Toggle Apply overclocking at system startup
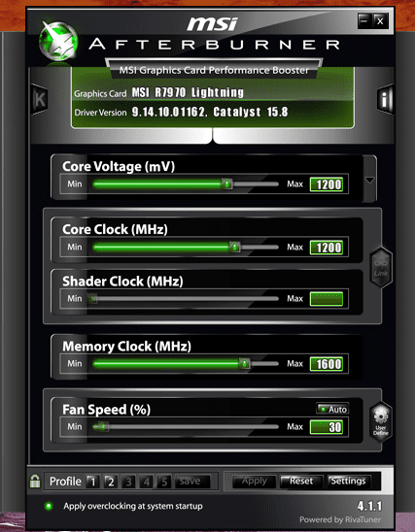Image resolution: width=415 pixels, height=532 pixels. click(x=49, y=506)
